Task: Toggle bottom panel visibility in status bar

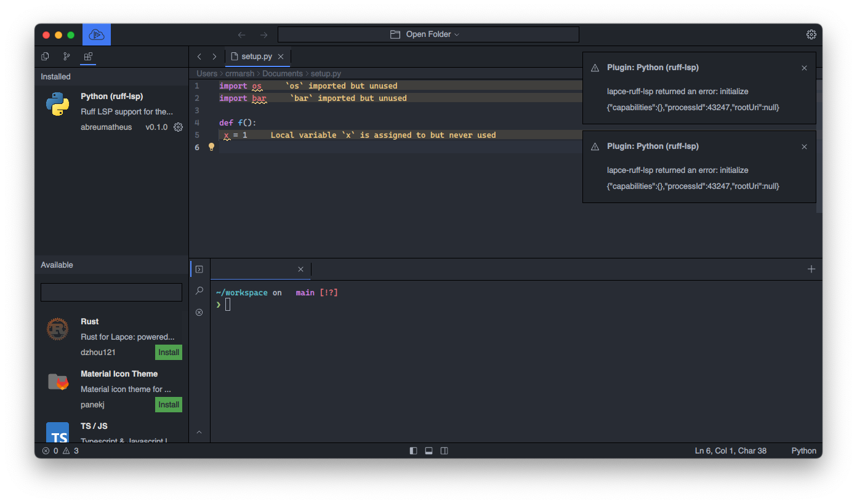Action: coord(428,450)
